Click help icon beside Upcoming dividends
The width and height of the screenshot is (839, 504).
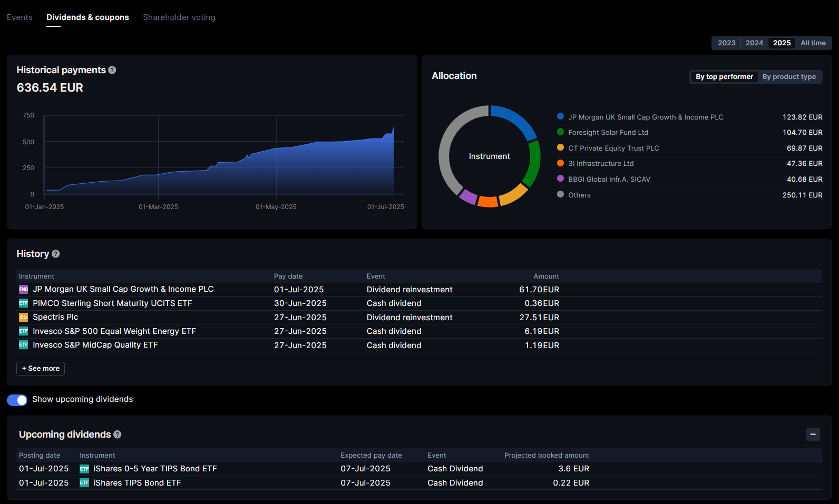[x=118, y=434]
